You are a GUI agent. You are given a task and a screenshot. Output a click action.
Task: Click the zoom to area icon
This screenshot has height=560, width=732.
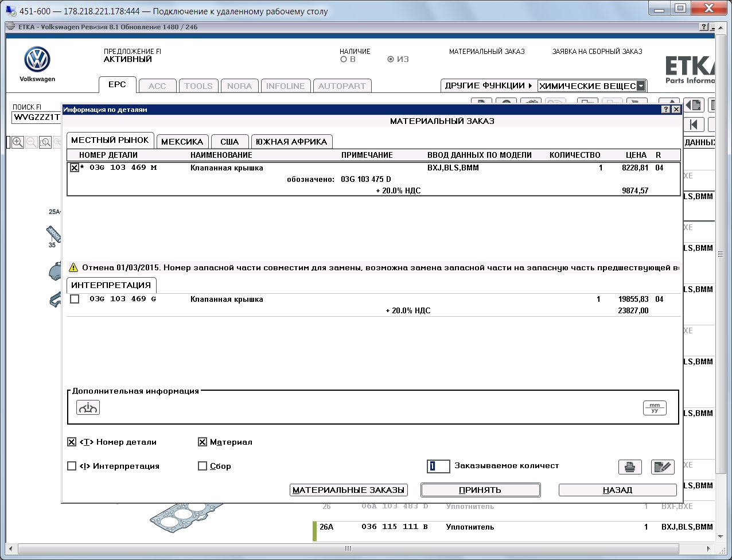coord(45,142)
